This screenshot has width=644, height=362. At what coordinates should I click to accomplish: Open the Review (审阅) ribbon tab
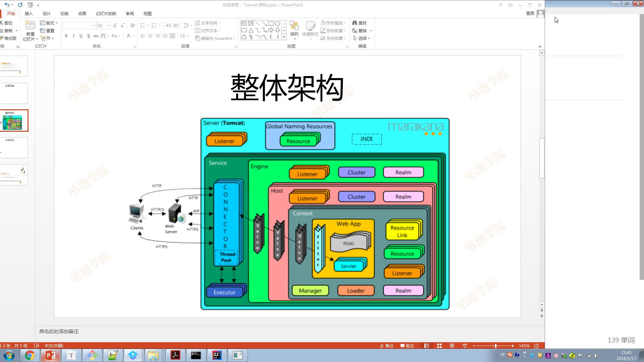point(130,13)
